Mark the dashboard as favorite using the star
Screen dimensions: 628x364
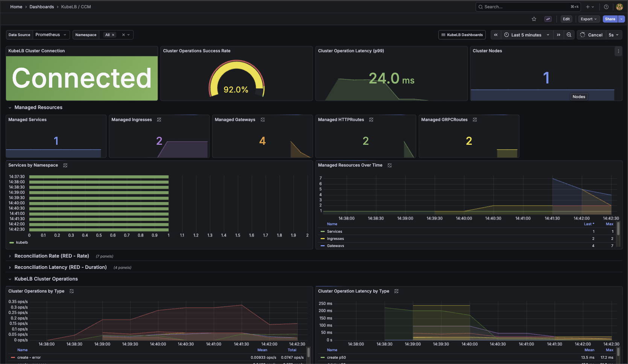(534, 19)
